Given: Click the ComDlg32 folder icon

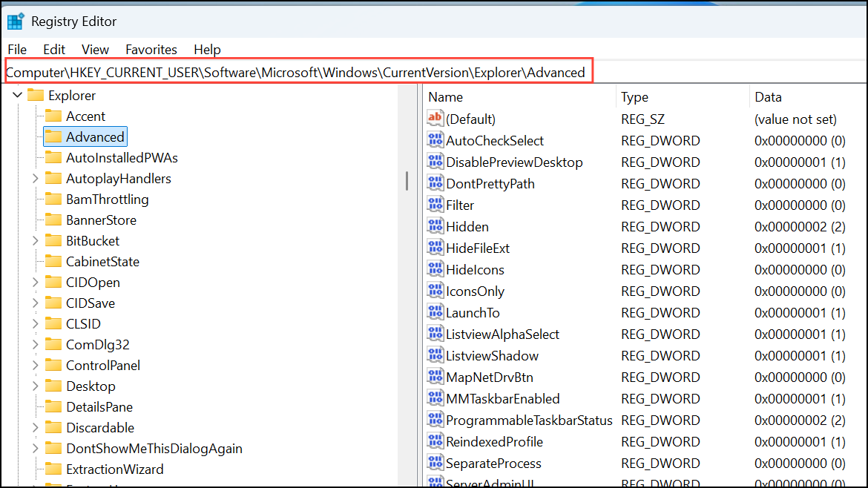Looking at the screenshot, I should click(53, 345).
